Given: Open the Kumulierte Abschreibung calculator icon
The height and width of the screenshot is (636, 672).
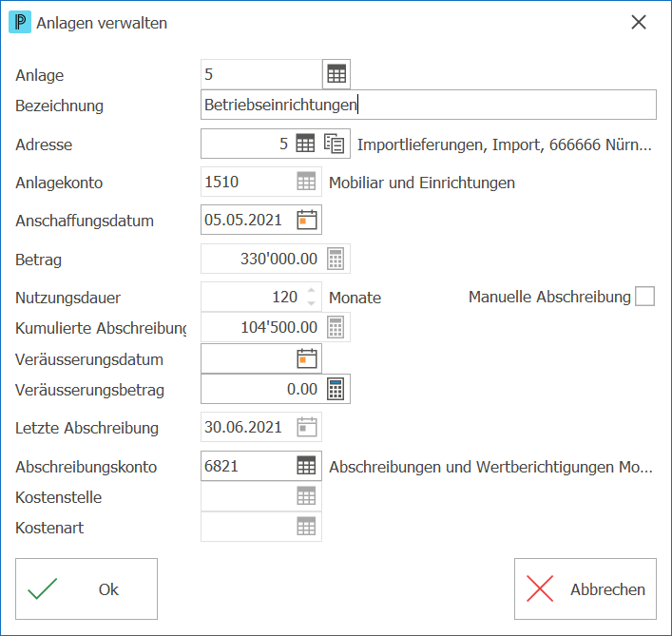Looking at the screenshot, I should click(x=336, y=327).
